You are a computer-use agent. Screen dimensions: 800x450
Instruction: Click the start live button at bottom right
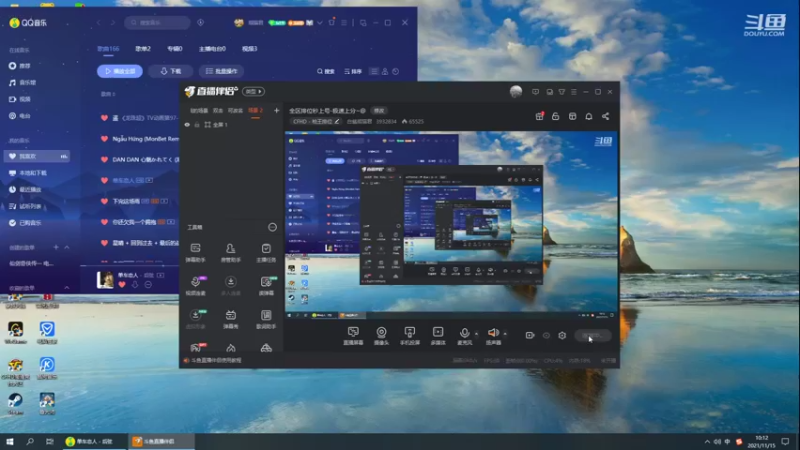click(x=593, y=335)
